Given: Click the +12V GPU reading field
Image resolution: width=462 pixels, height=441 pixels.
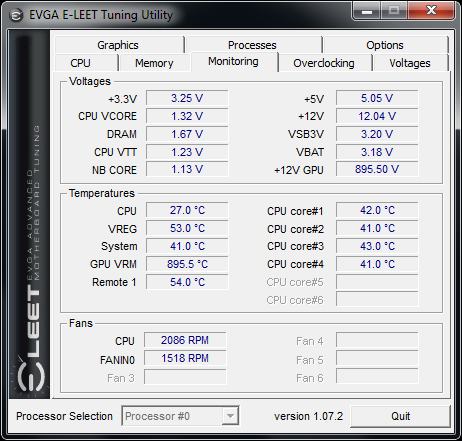Looking at the screenshot, I should (x=377, y=169).
